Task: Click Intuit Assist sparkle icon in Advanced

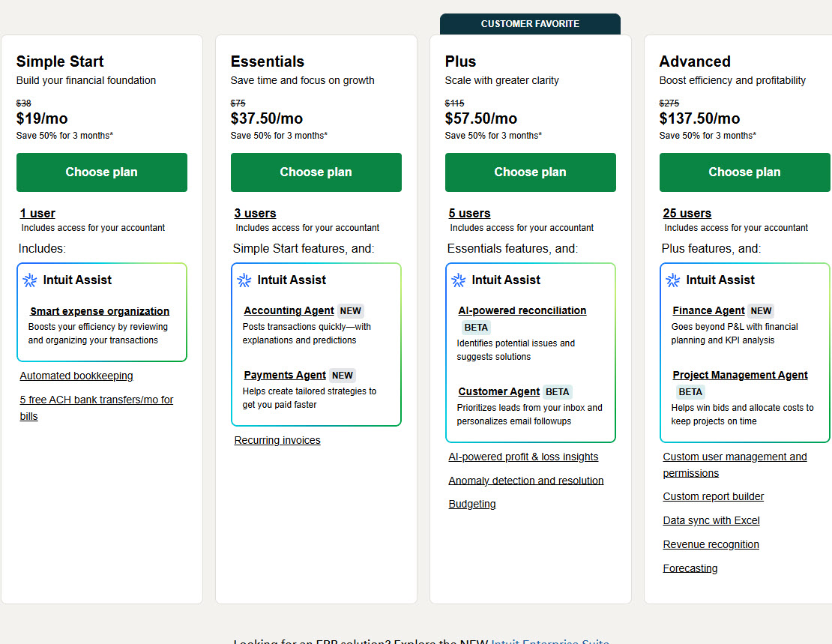Action: coord(673,280)
